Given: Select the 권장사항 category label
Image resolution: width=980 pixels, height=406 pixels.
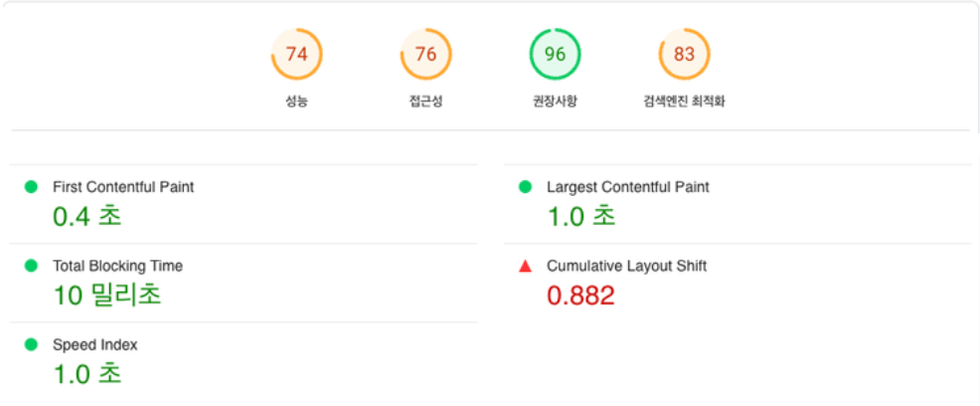Looking at the screenshot, I should (x=555, y=101).
